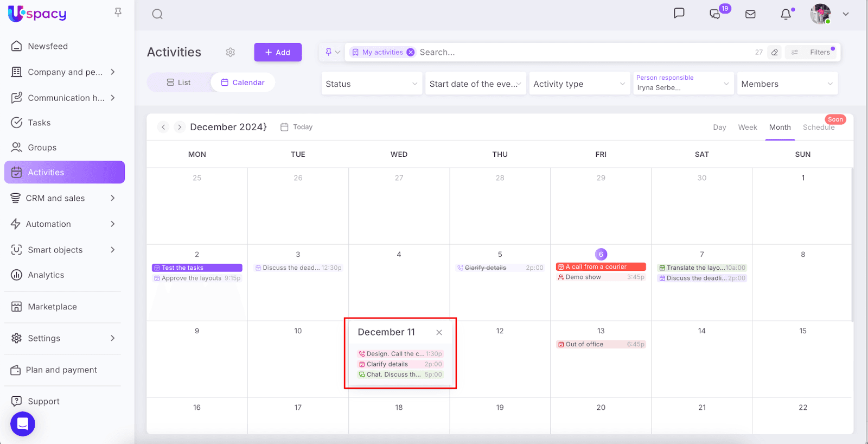Open the support chat bubble widget
This screenshot has width=868, height=444.
[23, 424]
